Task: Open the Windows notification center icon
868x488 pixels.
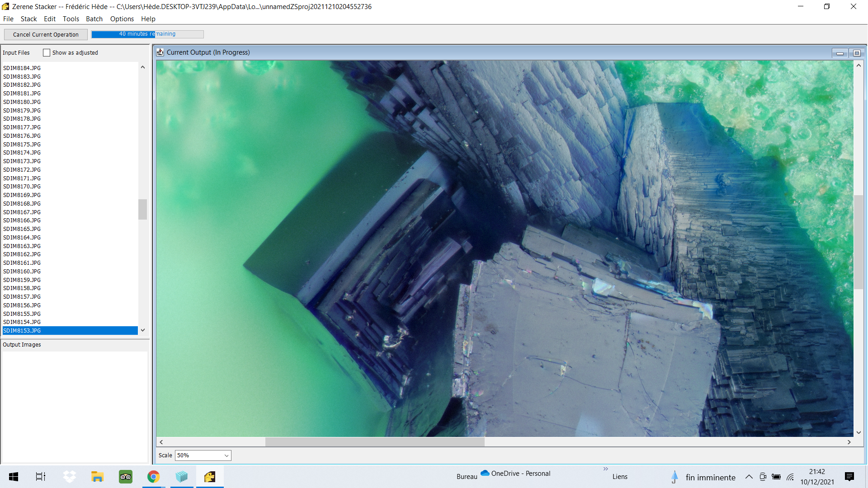Action: [x=849, y=477]
